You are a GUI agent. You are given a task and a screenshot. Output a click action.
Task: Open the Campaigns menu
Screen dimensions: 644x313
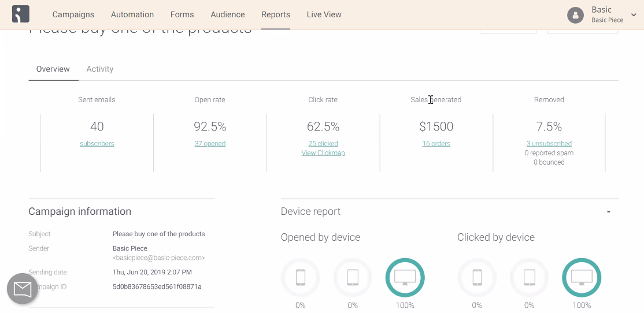(73, 14)
